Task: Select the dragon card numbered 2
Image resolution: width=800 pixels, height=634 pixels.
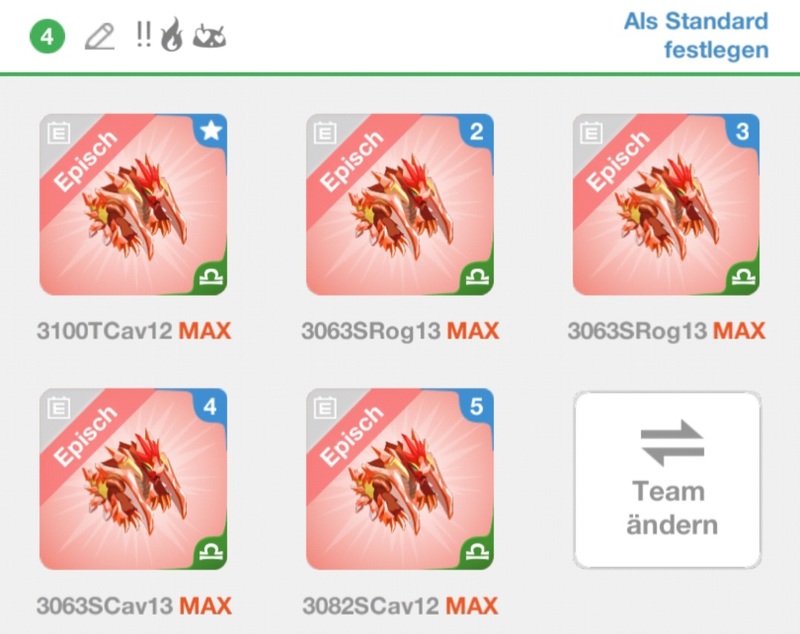Action: (400, 205)
